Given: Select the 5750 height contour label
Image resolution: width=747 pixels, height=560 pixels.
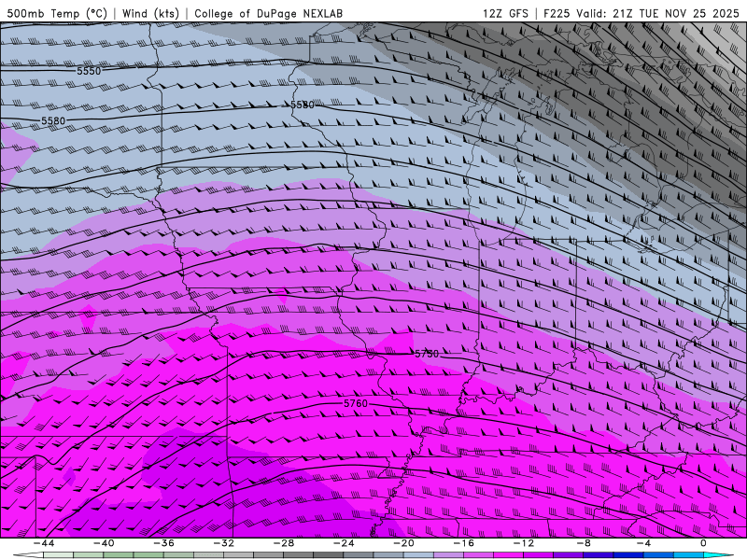Looking at the screenshot, I should [427, 354].
